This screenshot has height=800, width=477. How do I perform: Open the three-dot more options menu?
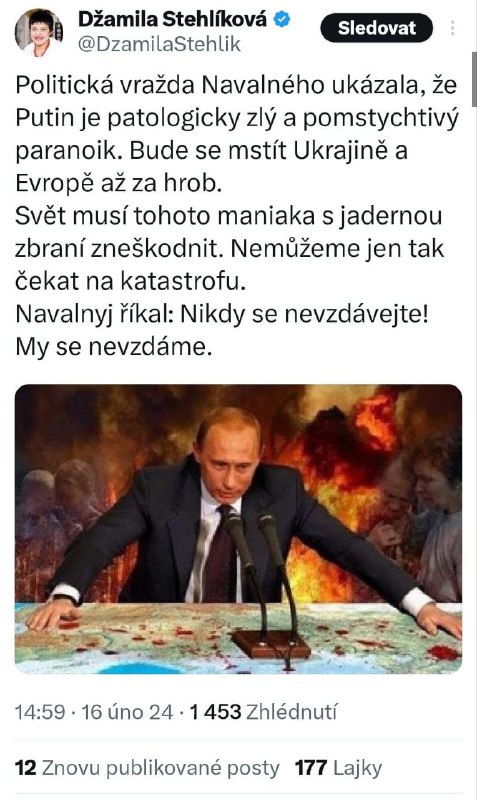[453, 28]
